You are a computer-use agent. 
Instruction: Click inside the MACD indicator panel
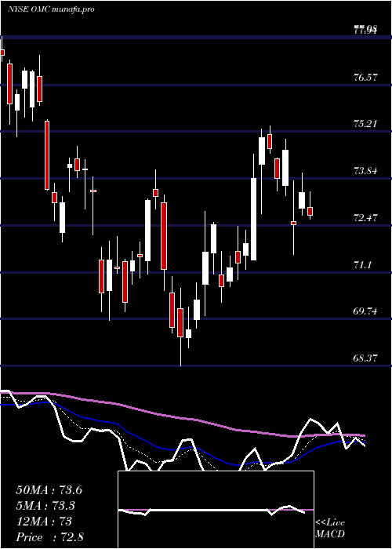coord(216,510)
